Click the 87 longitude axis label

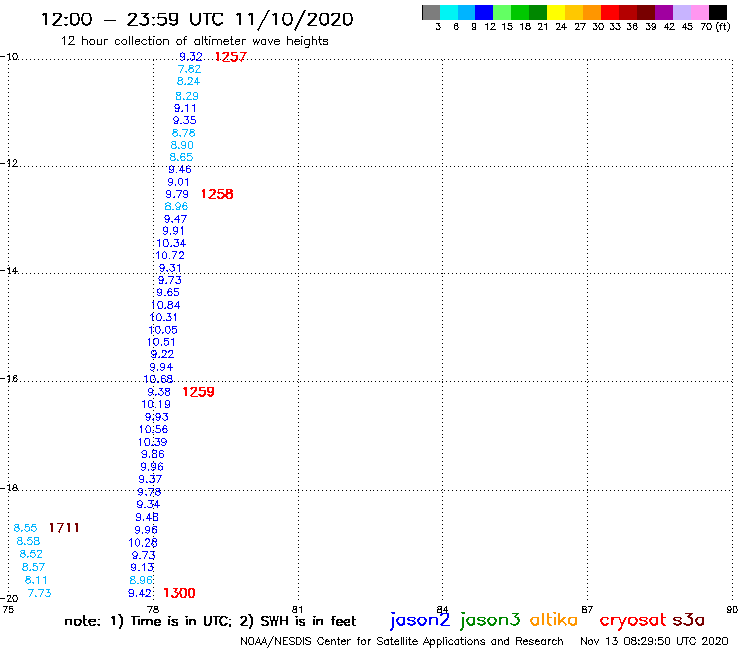[587, 609]
